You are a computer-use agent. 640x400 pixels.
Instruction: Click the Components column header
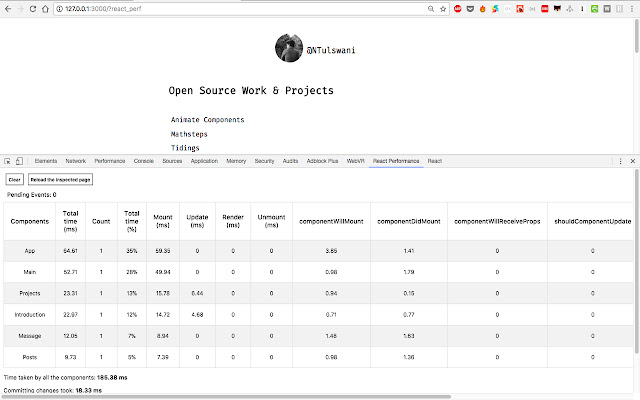click(30, 221)
